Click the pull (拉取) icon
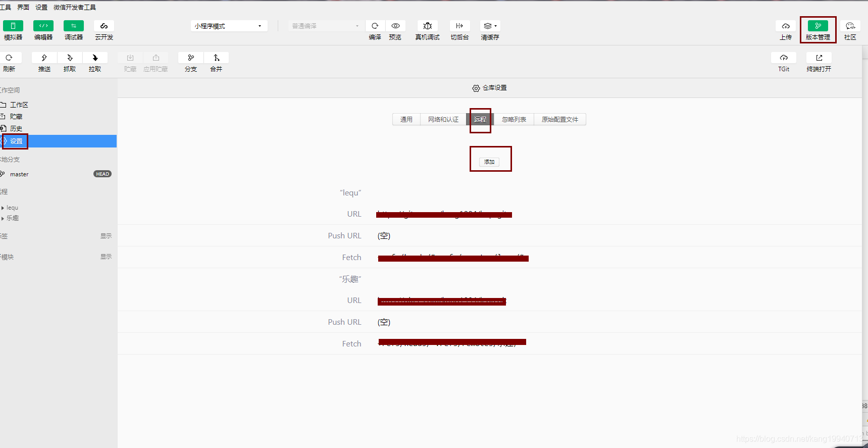This screenshot has width=868, height=448. coord(95,58)
